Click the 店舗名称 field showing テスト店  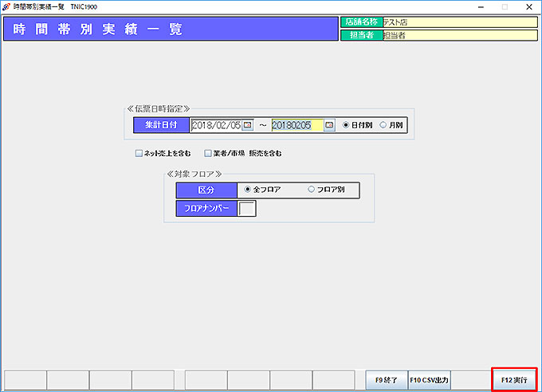pyautogui.click(x=460, y=22)
